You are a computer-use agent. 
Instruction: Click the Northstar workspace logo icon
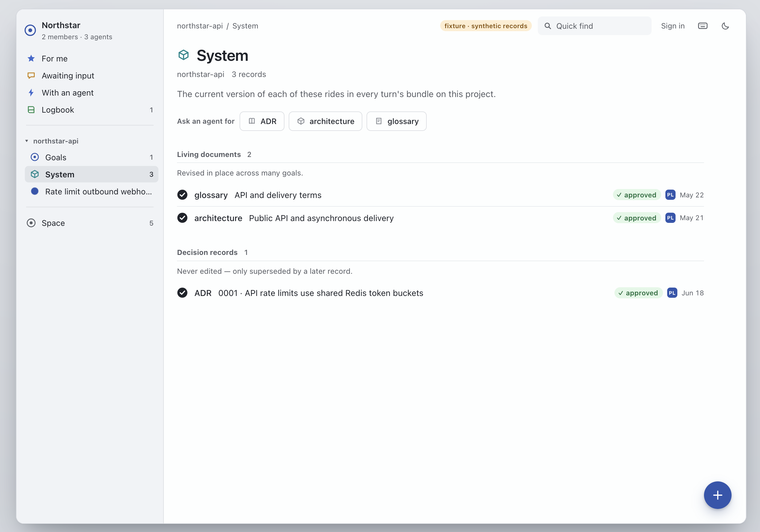pyautogui.click(x=30, y=31)
